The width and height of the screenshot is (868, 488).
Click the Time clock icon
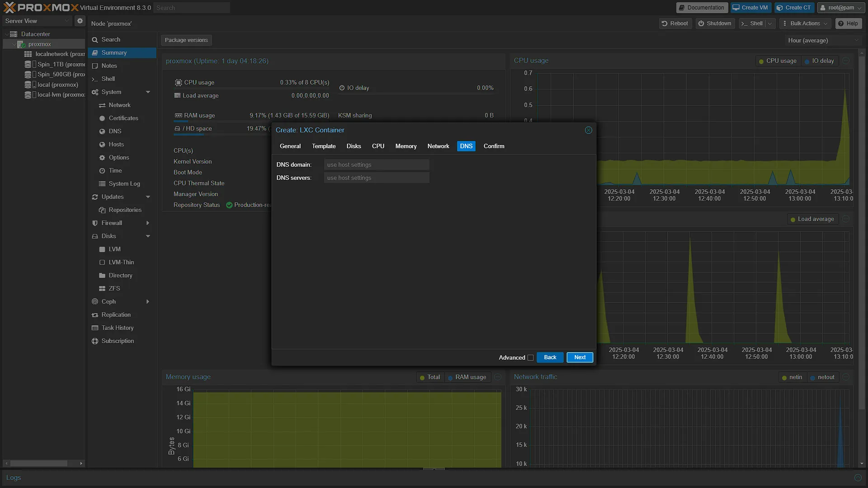pyautogui.click(x=102, y=171)
